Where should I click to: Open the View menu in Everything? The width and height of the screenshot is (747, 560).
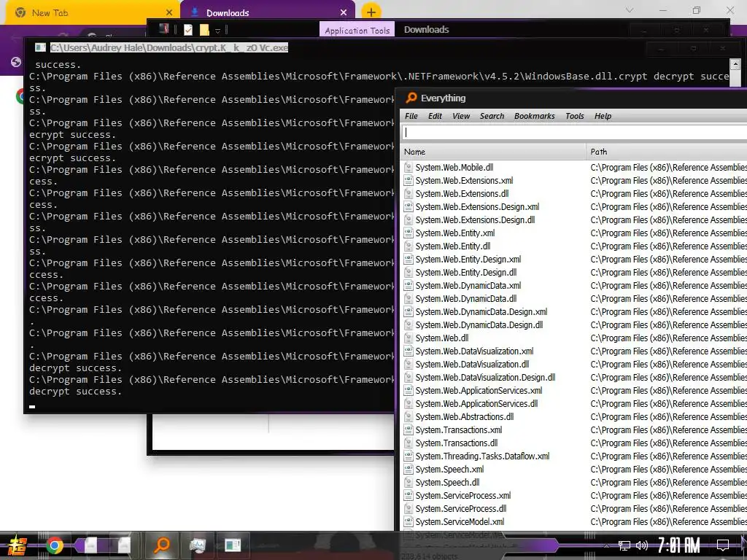[461, 116]
